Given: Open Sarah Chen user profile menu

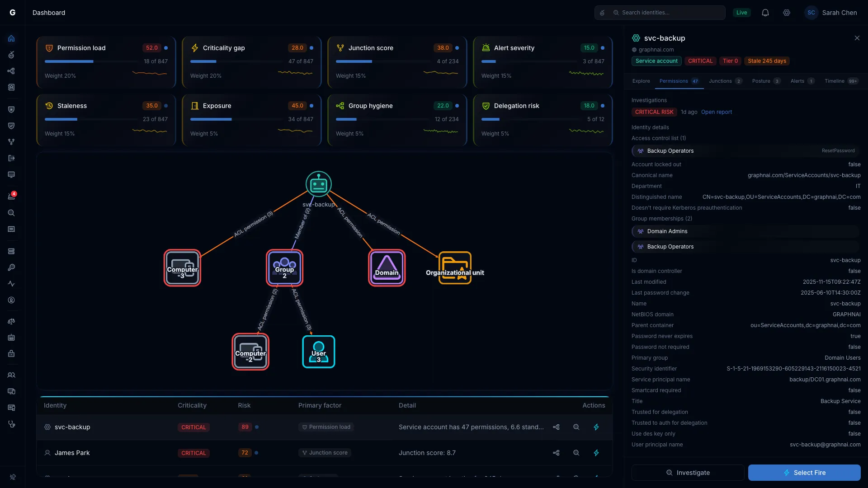Looking at the screenshot, I should [x=831, y=13].
